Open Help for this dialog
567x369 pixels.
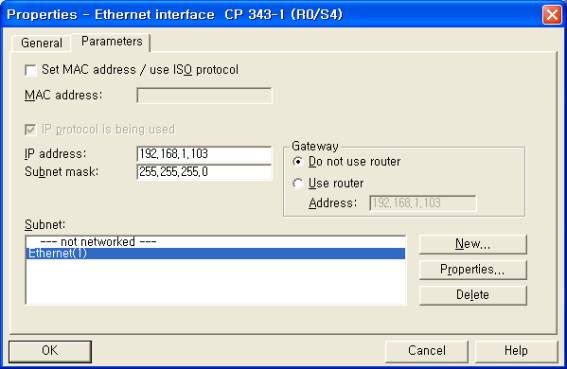click(516, 351)
